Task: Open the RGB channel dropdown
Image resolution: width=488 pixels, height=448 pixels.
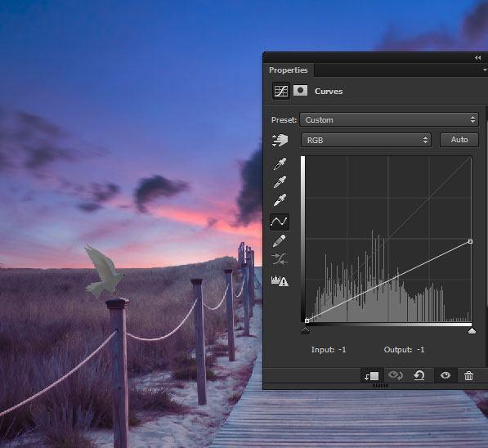Action: (366, 140)
